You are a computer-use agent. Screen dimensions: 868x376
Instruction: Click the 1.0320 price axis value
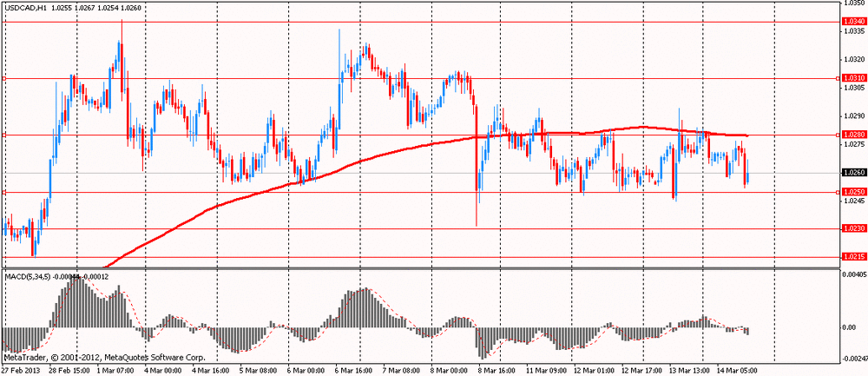[853, 59]
